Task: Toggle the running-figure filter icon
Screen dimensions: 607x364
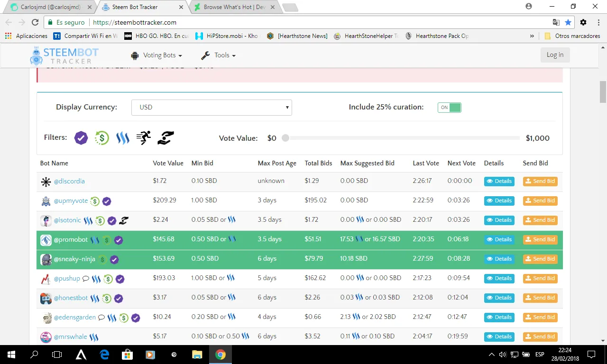Action: pos(144,138)
